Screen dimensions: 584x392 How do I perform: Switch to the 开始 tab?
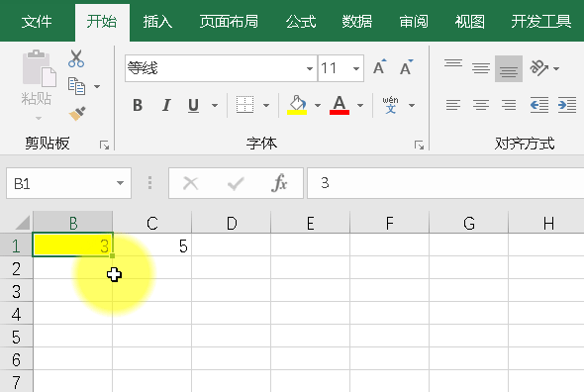pos(102,22)
